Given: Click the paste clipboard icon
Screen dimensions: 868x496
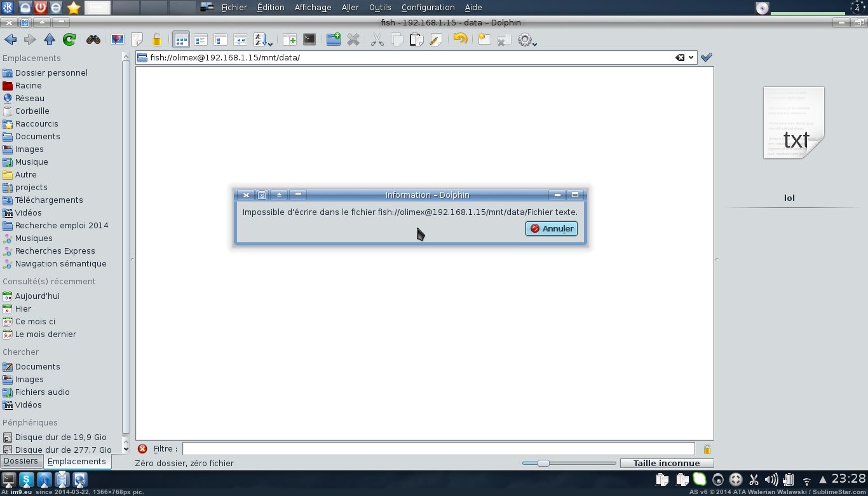Looking at the screenshot, I should [x=416, y=40].
